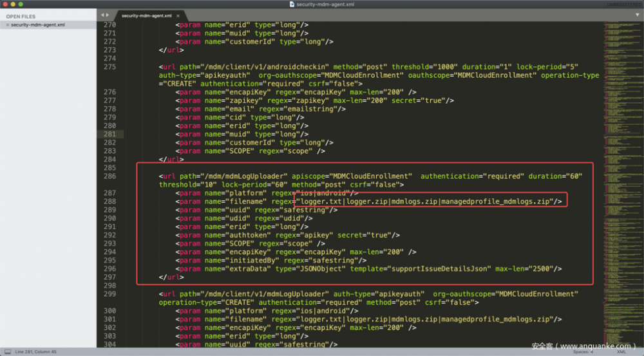Go to previous tab with left arrow
The width and height of the screenshot is (644, 356).
102,15
